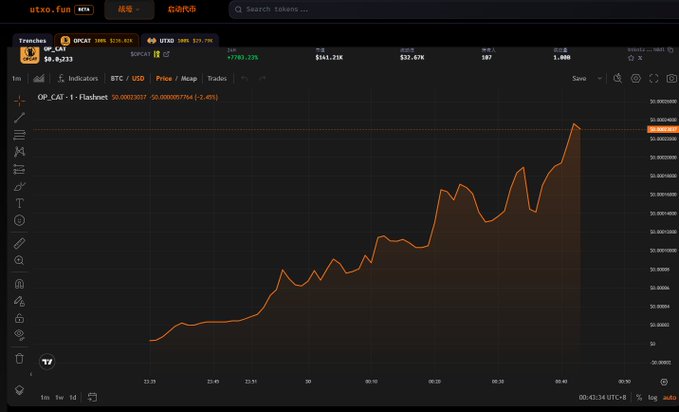Image resolution: width=679 pixels, height=412 pixels.
Task: Click the Save layout button
Action: coord(579,78)
